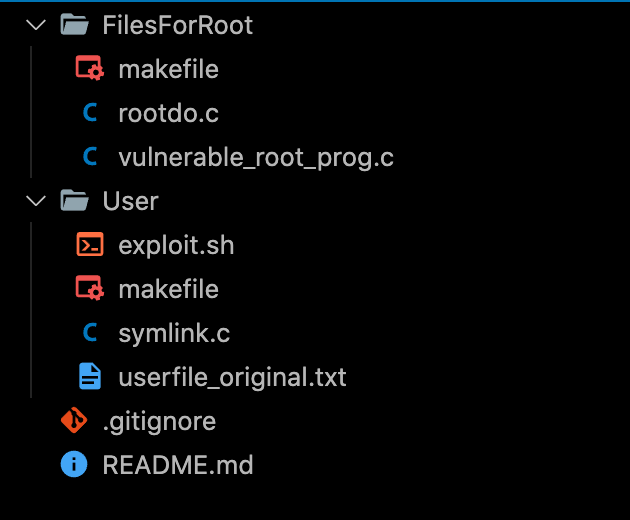The image size is (630, 520).
Task: Click the shell script icon for exploit.sh
Action: click(90, 245)
